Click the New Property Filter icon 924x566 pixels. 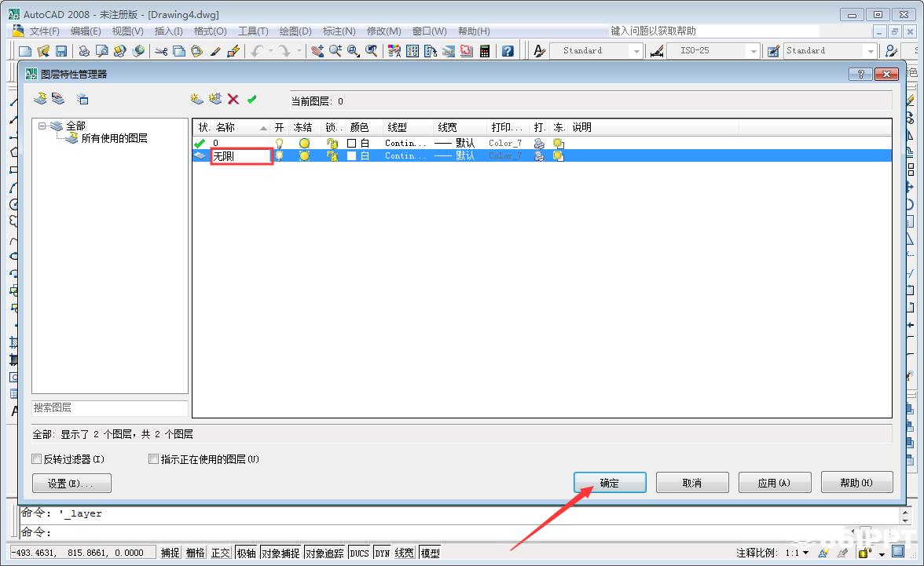(x=40, y=99)
